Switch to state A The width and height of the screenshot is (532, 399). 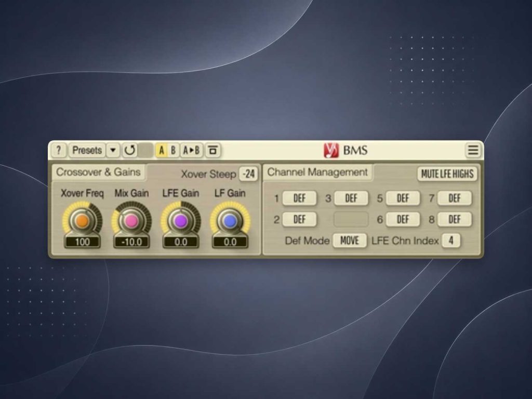(x=162, y=150)
